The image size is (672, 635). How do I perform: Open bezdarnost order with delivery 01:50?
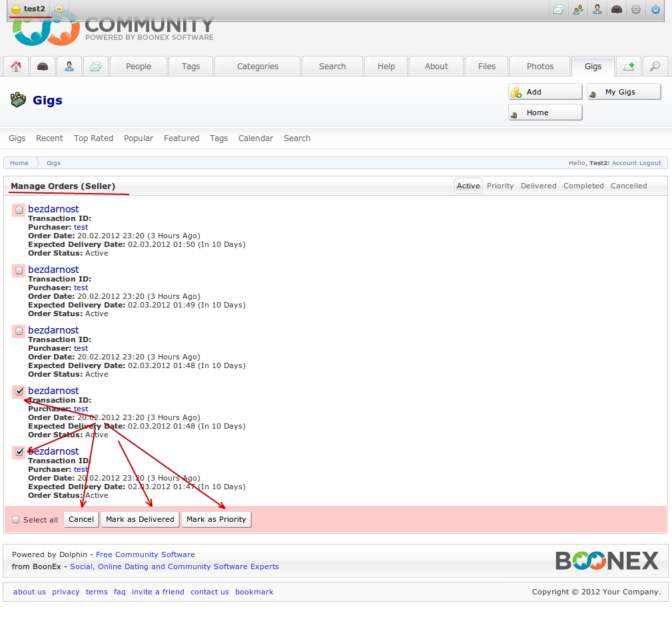click(x=53, y=209)
